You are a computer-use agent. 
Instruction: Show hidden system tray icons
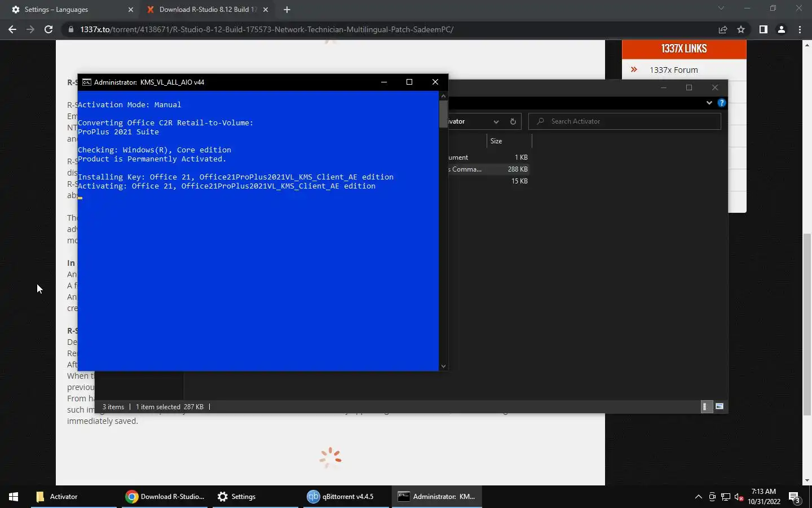point(698,497)
